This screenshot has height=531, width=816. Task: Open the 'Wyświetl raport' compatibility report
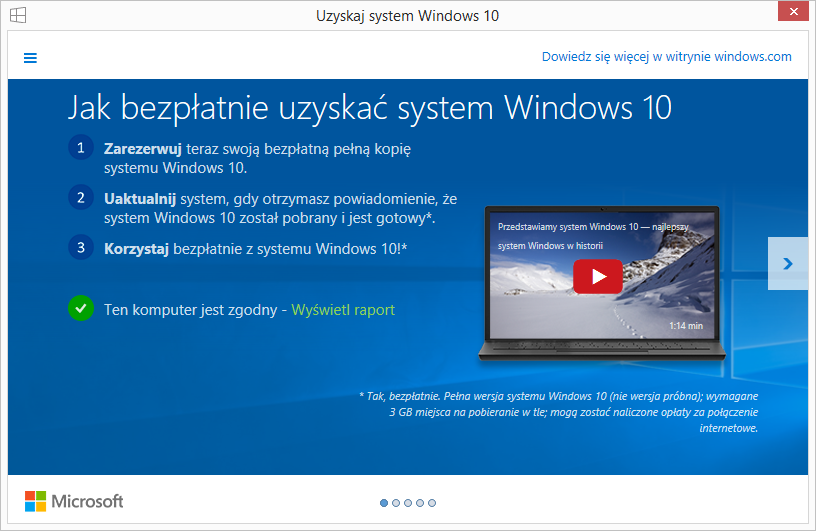pyautogui.click(x=343, y=310)
